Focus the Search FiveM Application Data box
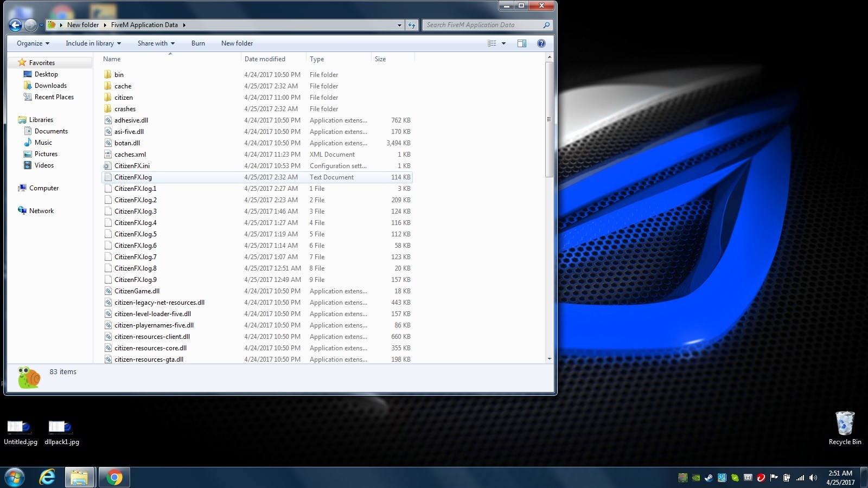This screenshot has height=488, width=868. (x=483, y=25)
